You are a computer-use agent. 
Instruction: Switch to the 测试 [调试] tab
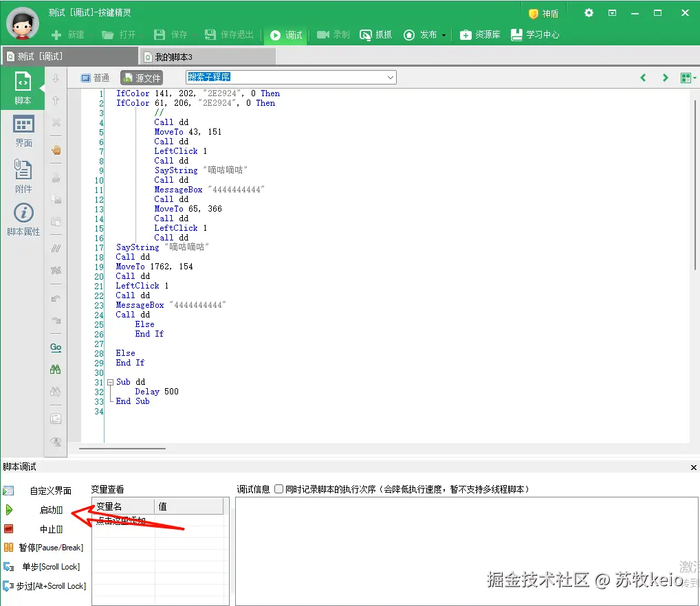coord(70,56)
